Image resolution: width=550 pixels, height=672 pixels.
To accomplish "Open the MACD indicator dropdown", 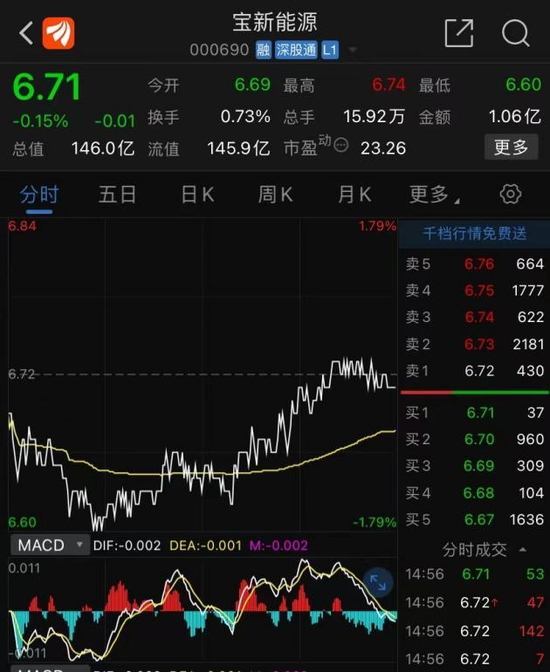I will click(x=50, y=545).
